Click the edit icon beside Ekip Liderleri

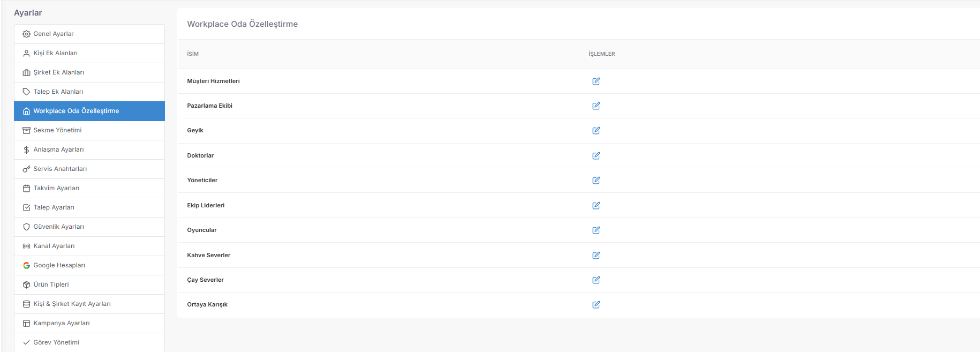[x=596, y=206]
